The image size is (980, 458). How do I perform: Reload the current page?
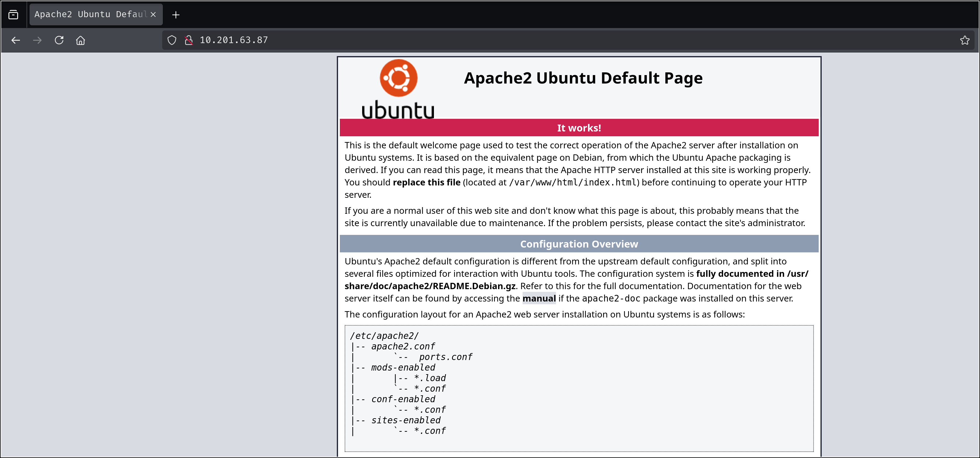pyautogui.click(x=59, y=40)
